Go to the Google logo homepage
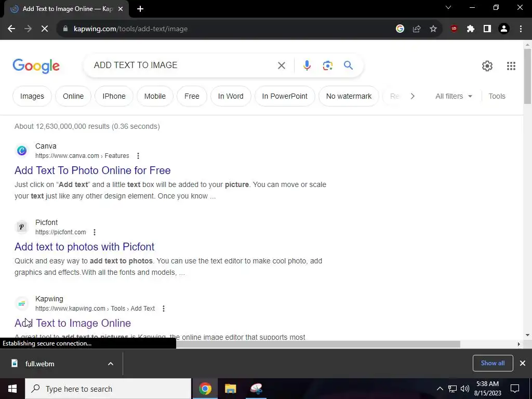 (x=36, y=65)
